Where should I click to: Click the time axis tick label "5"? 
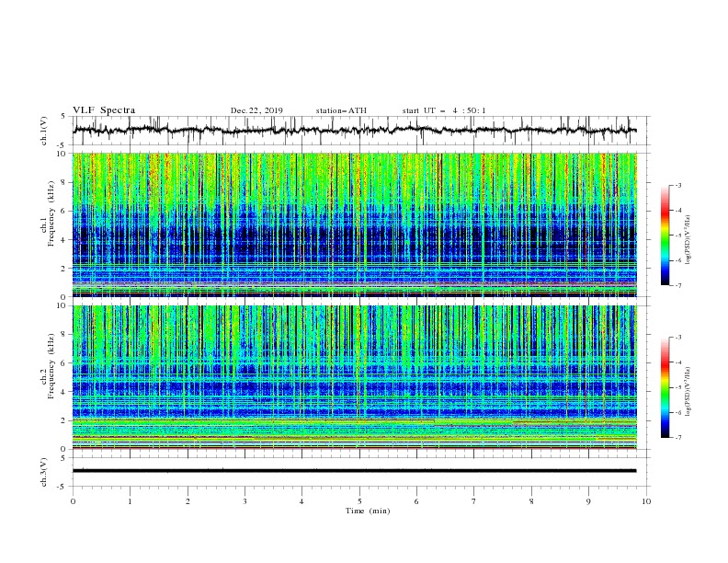click(x=359, y=501)
